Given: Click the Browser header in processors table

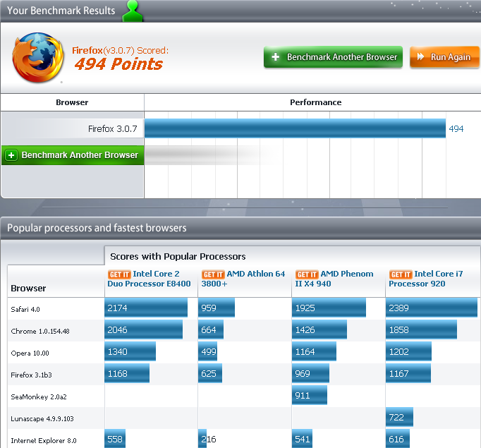Looking at the screenshot, I should [x=28, y=288].
